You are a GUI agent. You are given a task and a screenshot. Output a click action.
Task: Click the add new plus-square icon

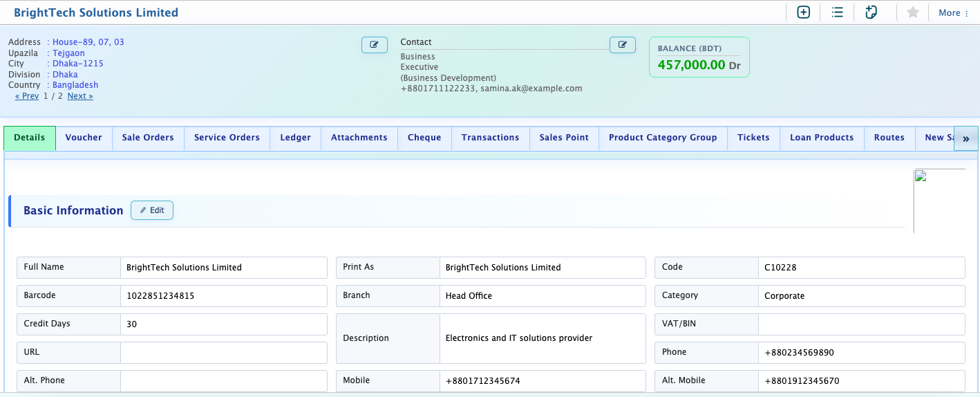(803, 12)
